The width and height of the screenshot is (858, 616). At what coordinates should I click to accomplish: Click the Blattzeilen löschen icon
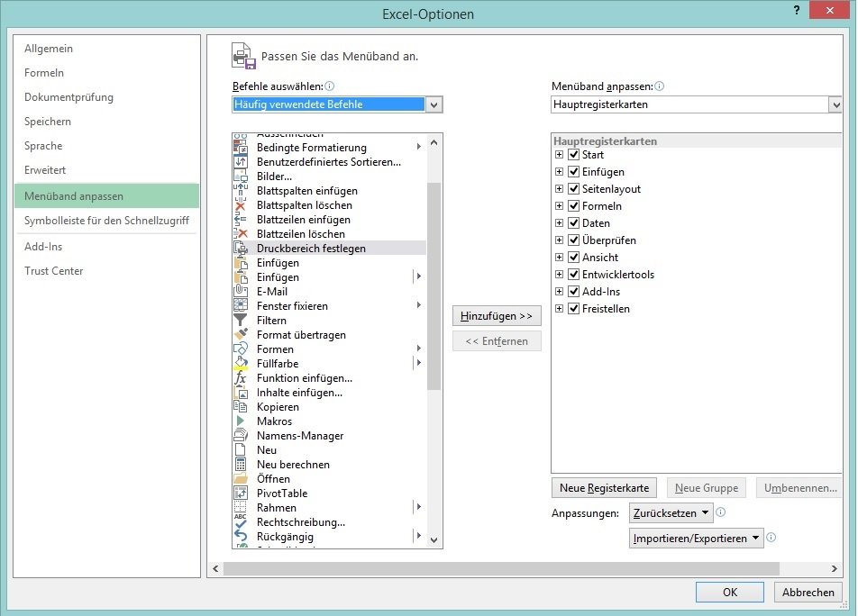pyautogui.click(x=241, y=234)
